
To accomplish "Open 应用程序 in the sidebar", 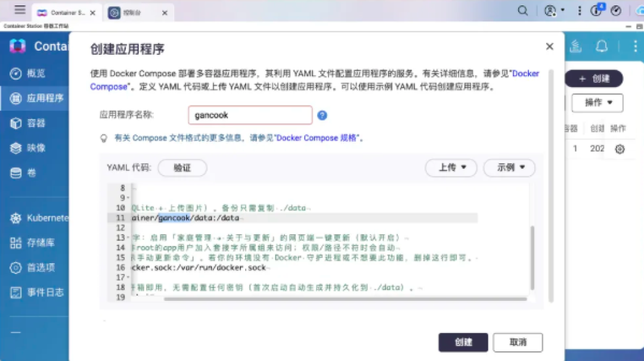I will [35, 98].
